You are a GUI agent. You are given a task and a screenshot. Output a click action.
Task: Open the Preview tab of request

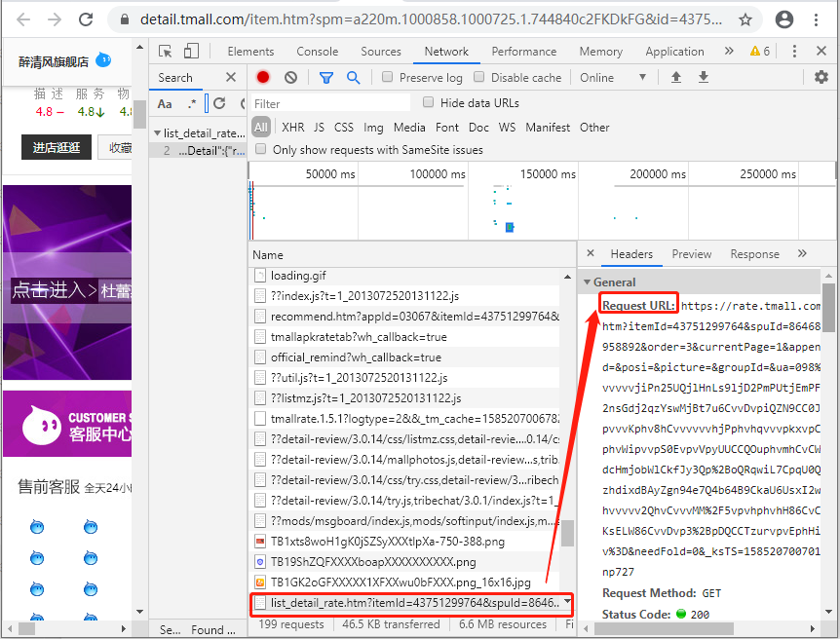point(692,254)
